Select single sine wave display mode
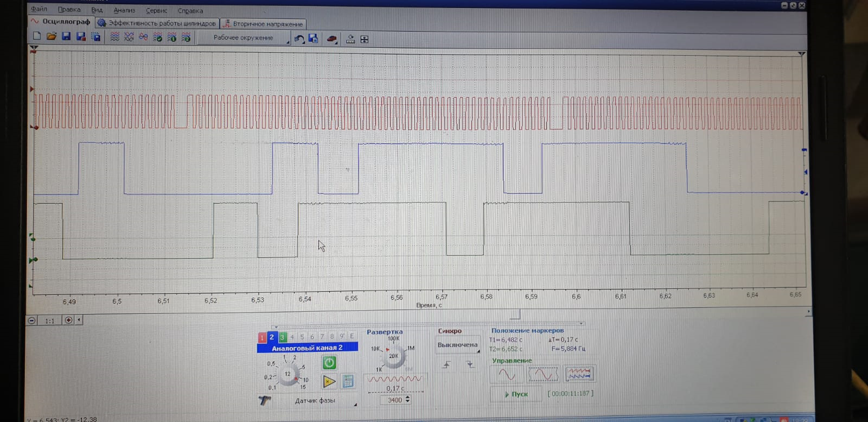The width and height of the screenshot is (868, 422). pos(507,374)
